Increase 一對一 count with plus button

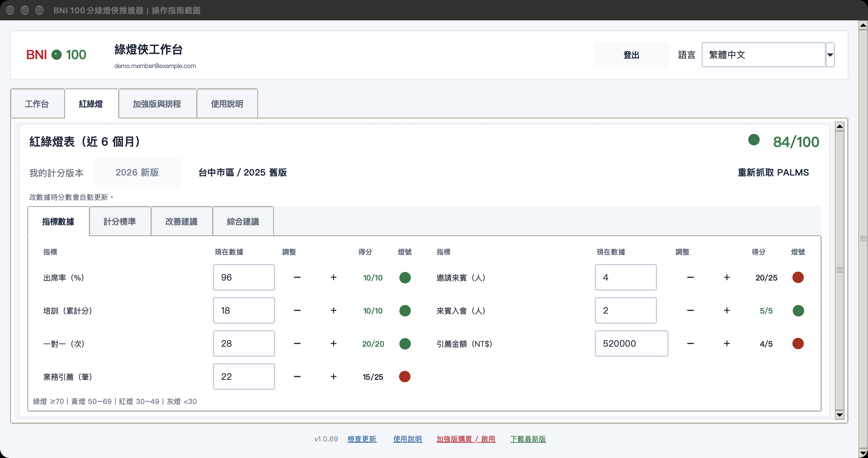pyautogui.click(x=333, y=343)
